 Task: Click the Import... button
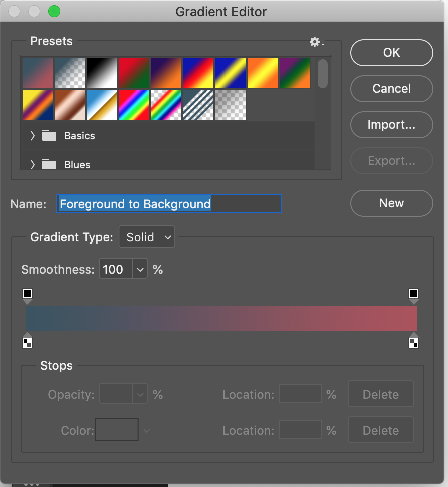click(x=391, y=125)
